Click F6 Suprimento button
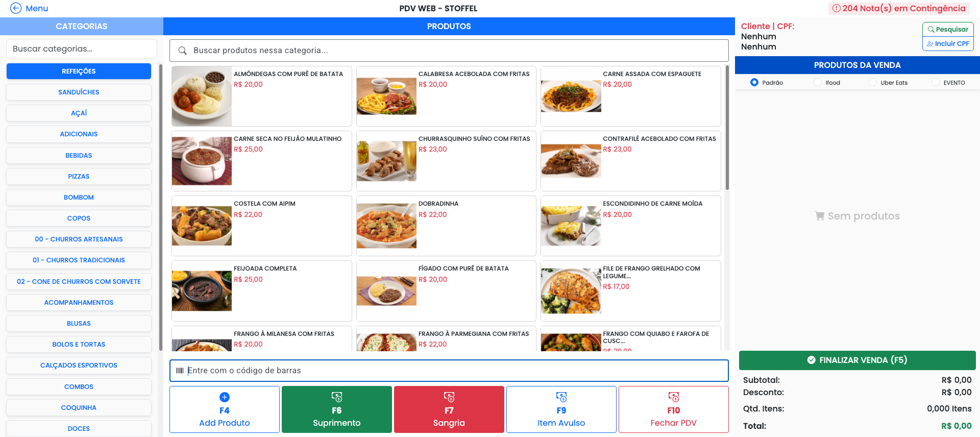This screenshot has height=437, width=980. click(x=337, y=409)
